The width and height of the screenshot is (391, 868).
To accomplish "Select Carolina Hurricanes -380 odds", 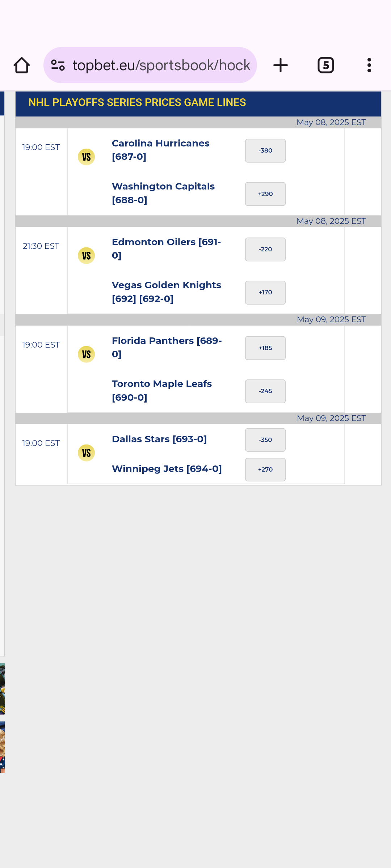I will click(x=265, y=151).
